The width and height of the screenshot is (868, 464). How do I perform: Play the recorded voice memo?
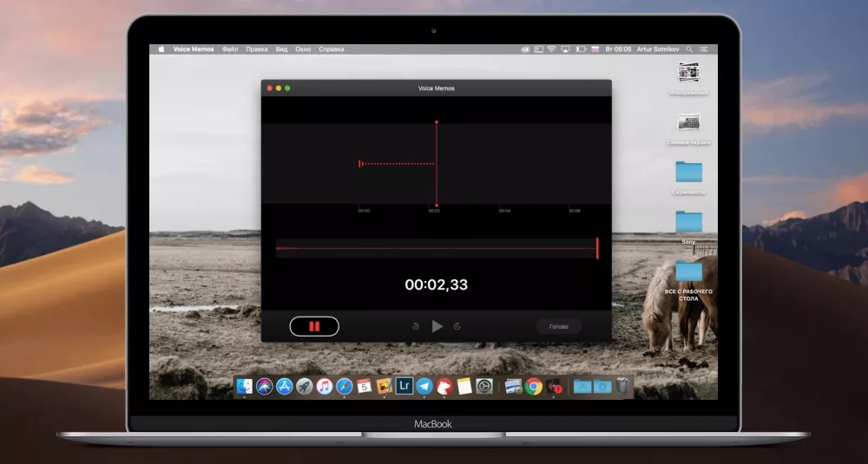pyautogui.click(x=437, y=326)
